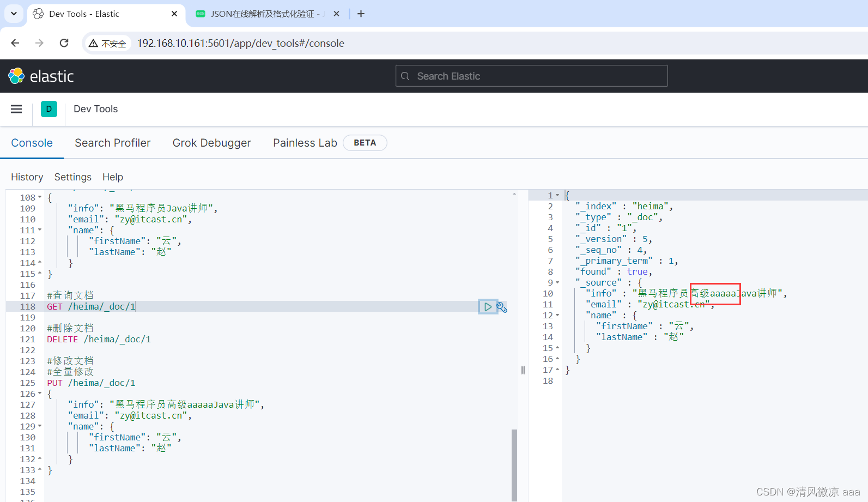Click the "_primary_term" : 1 response line

click(627, 261)
